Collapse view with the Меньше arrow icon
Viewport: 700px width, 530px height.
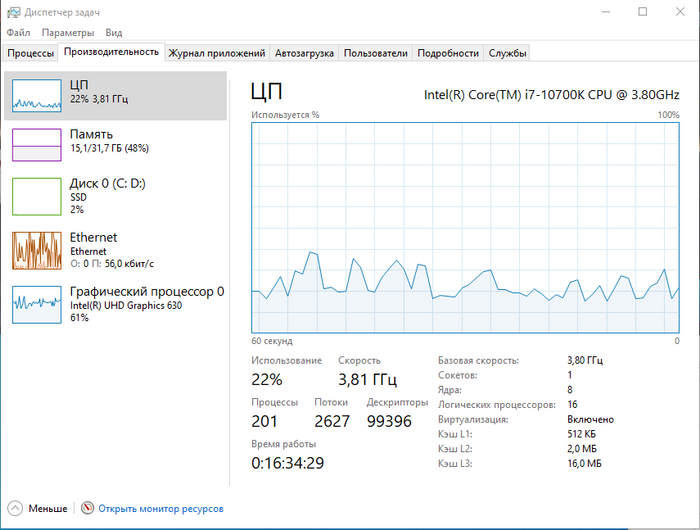point(15,508)
